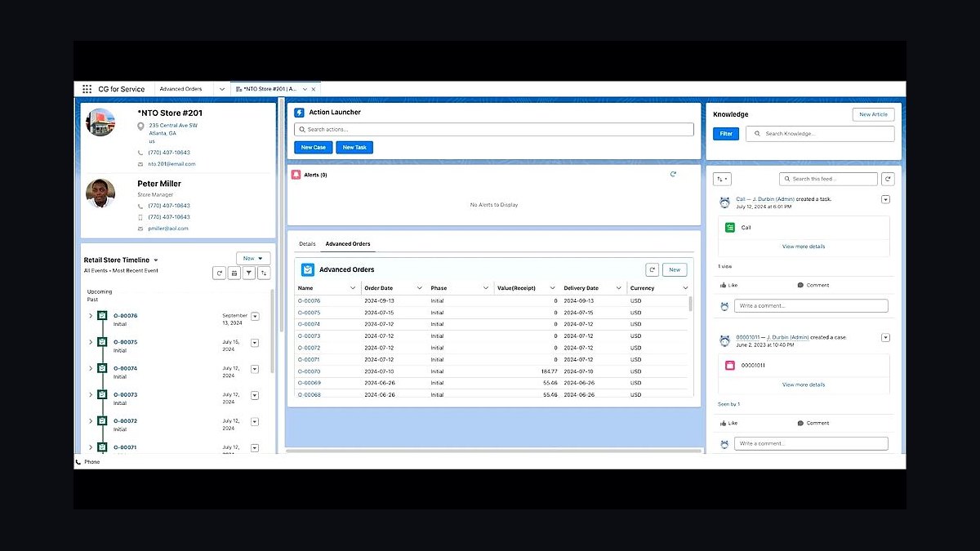
Task: Refresh the Advanced Orders list
Action: tap(652, 269)
